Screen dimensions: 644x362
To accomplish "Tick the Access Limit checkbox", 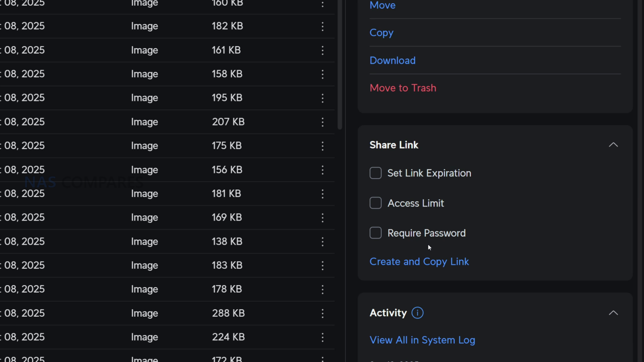I will (376, 203).
